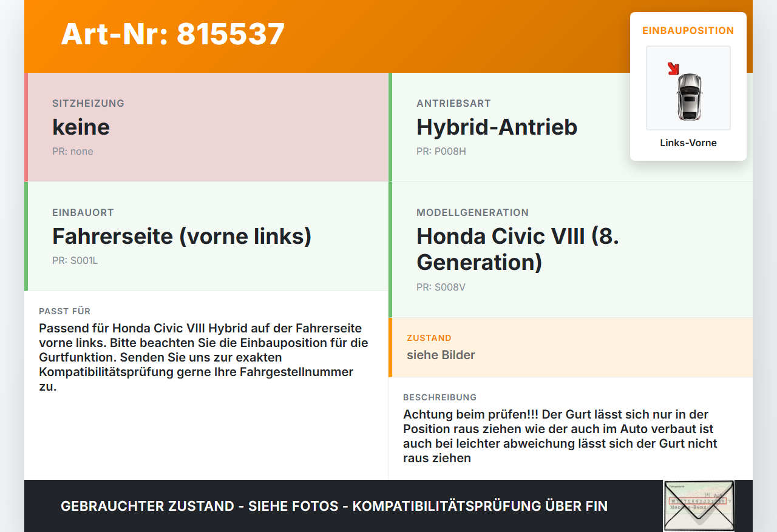Click the Passt für description text
Screen dimensions: 777x532
pyautogui.click(x=203, y=357)
